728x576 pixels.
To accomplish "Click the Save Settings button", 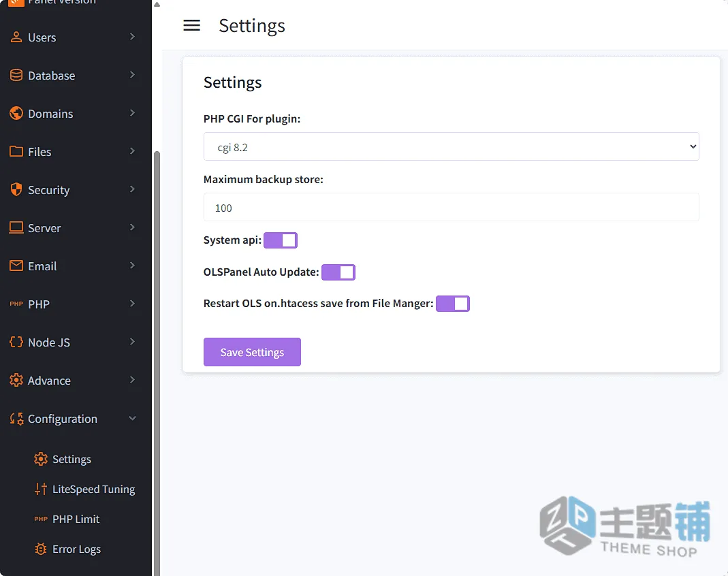I will click(252, 352).
